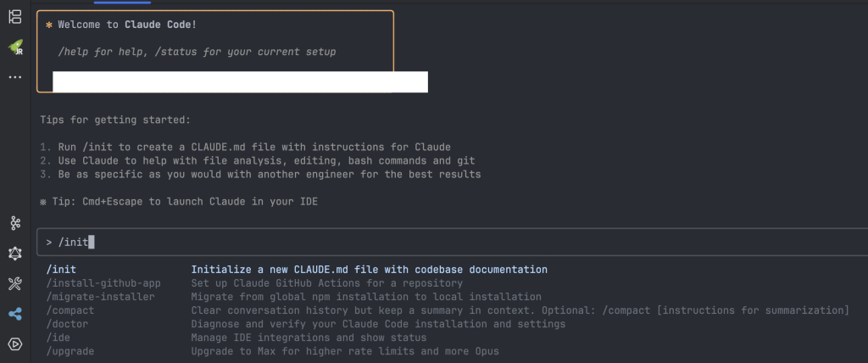Select the /doctor command suggestion

(67, 324)
